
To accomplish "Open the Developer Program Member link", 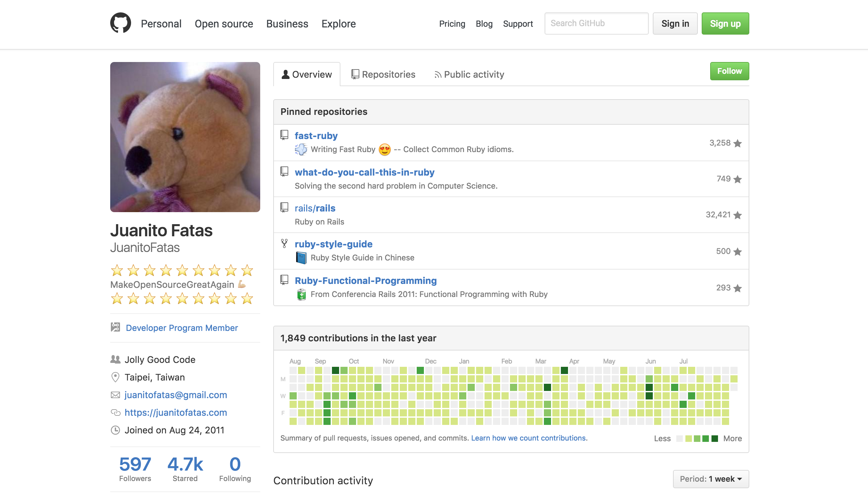I will [182, 328].
